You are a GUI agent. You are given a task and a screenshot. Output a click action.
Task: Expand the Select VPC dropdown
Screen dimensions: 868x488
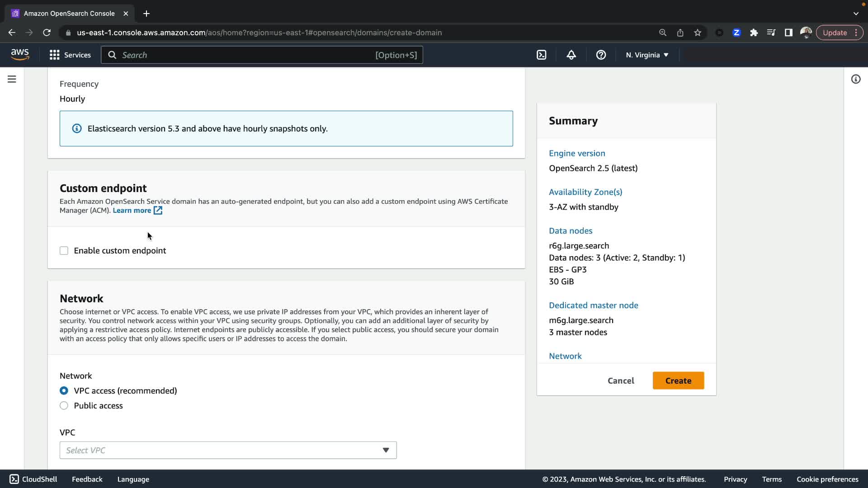pos(228,450)
